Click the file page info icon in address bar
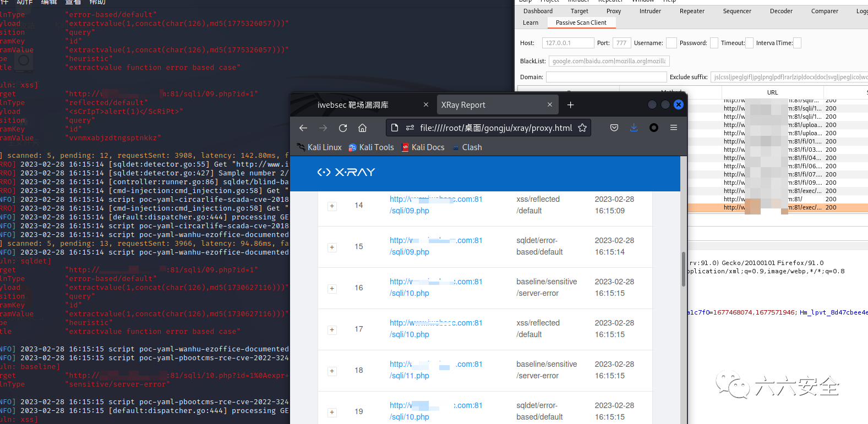Viewport: 868px width, 424px height. coord(395,128)
